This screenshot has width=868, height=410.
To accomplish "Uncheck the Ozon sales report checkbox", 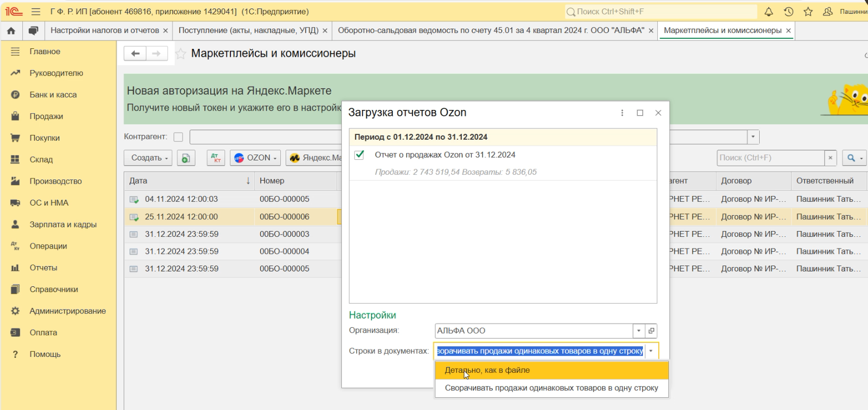I will click(359, 155).
